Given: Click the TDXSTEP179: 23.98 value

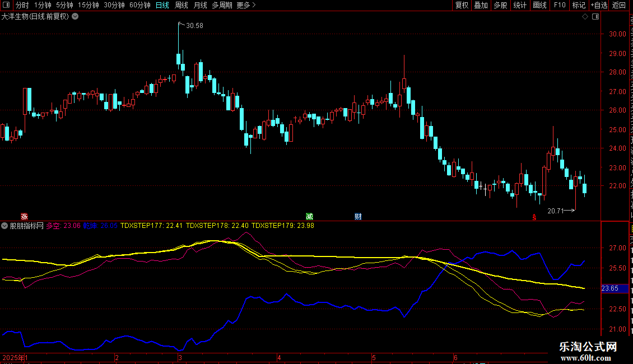Looking at the screenshot, I should (x=282, y=226).
